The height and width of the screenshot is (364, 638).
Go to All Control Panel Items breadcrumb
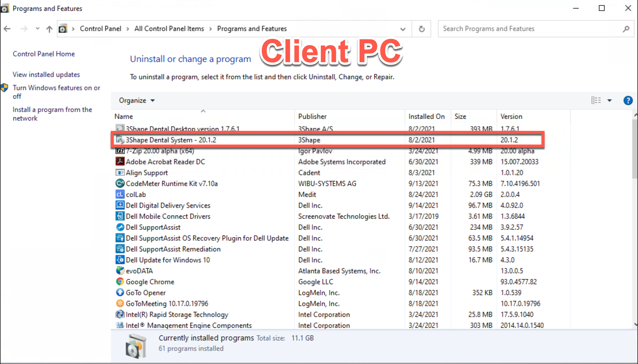click(169, 29)
